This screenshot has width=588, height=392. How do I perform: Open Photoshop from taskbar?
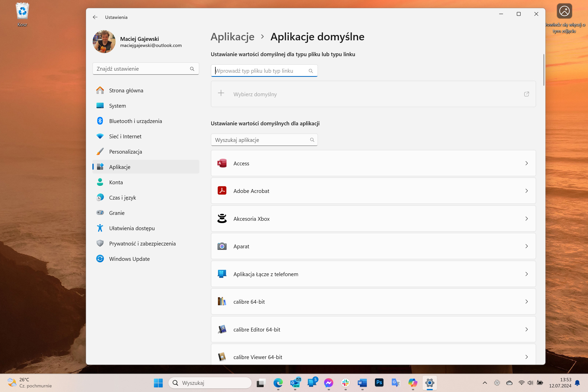pyautogui.click(x=379, y=383)
